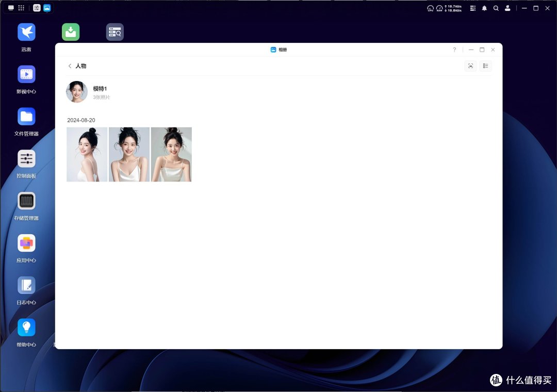
Task: Click the 模特1 name label
Action: (100, 89)
